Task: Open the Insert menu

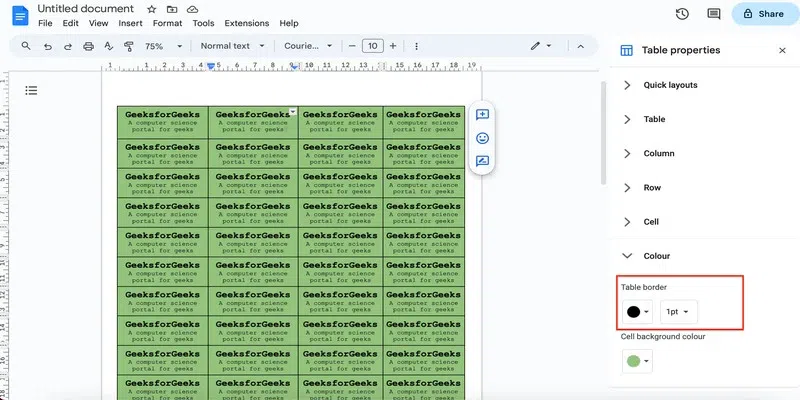Action: [131, 23]
